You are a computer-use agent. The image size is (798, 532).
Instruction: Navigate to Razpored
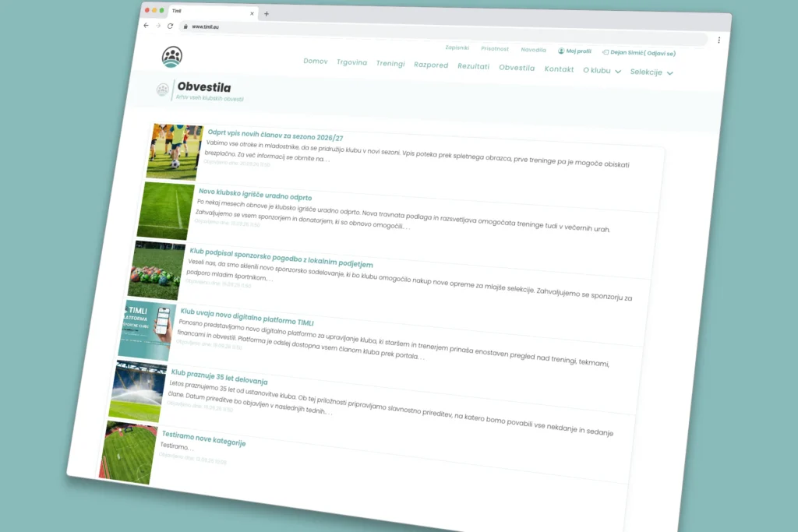point(431,65)
